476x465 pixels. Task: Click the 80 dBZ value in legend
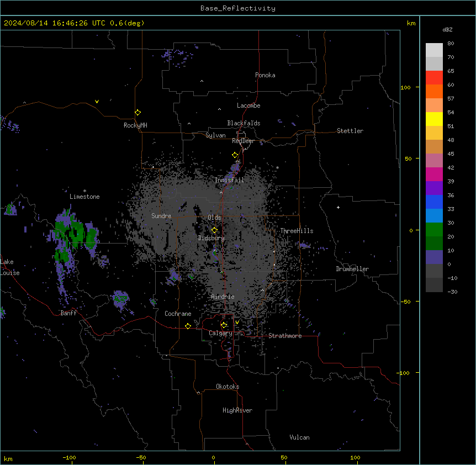tap(451, 43)
